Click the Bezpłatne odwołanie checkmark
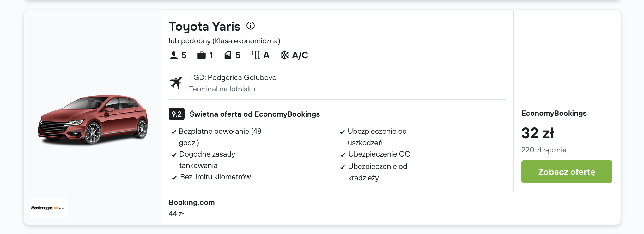Image resolution: width=644 pixels, height=234 pixels. tap(173, 132)
